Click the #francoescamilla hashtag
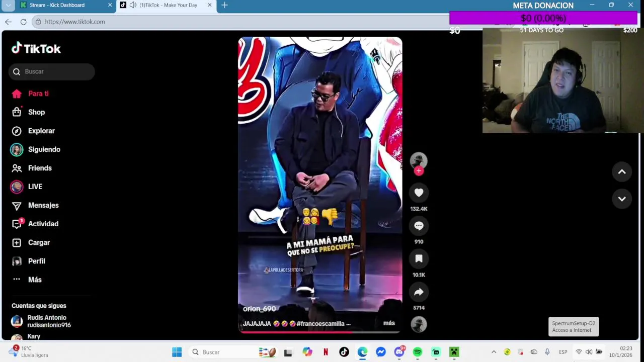 320,324
